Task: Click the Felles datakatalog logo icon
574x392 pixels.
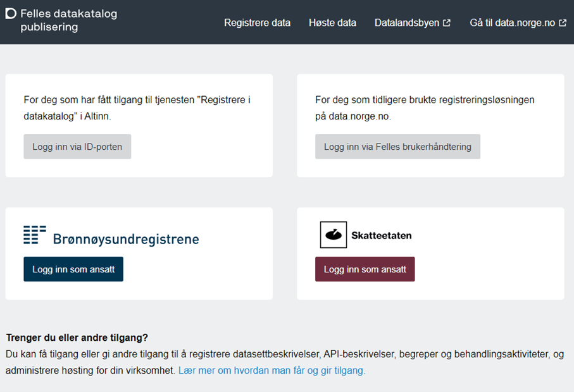Action: (11, 13)
